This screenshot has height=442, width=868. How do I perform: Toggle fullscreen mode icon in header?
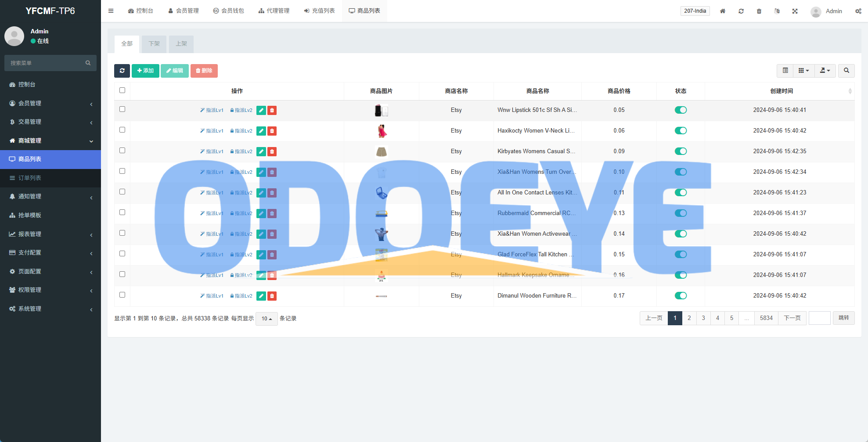coord(795,11)
